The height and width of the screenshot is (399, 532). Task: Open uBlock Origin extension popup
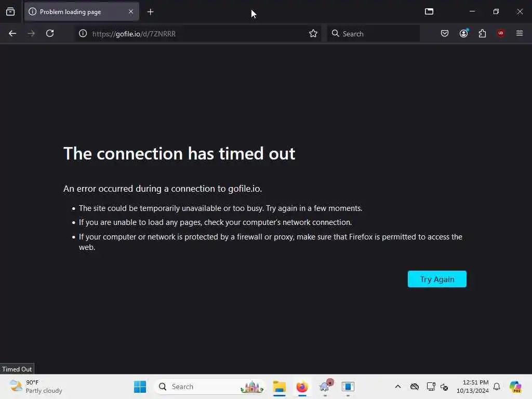(501, 33)
